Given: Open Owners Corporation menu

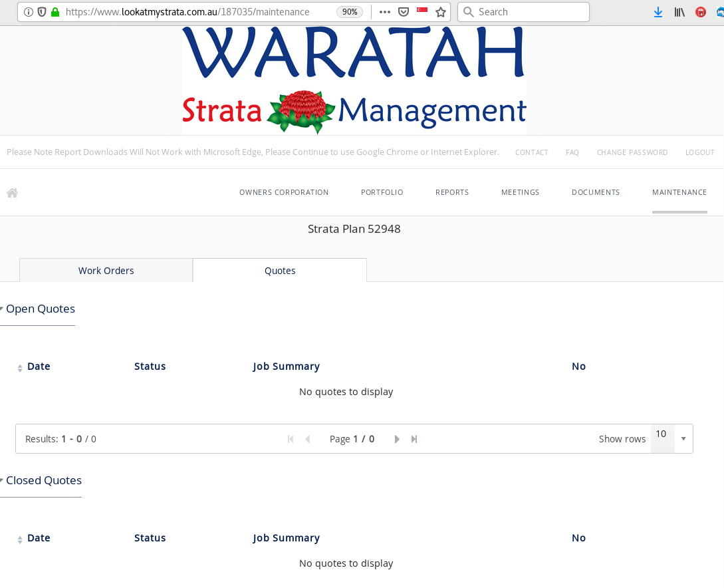Looking at the screenshot, I should point(284,192).
